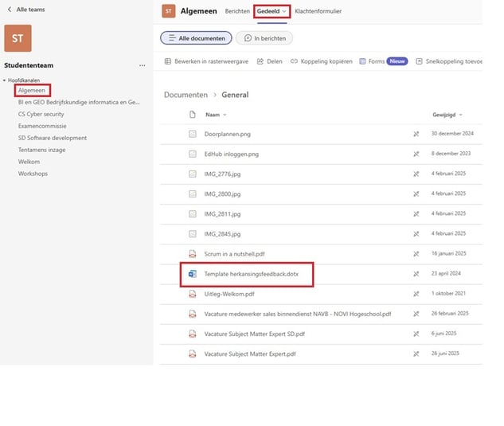Open the CS Cyber security channel
Image resolution: width=504 pixels, height=426 pixels.
click(41, 114)
